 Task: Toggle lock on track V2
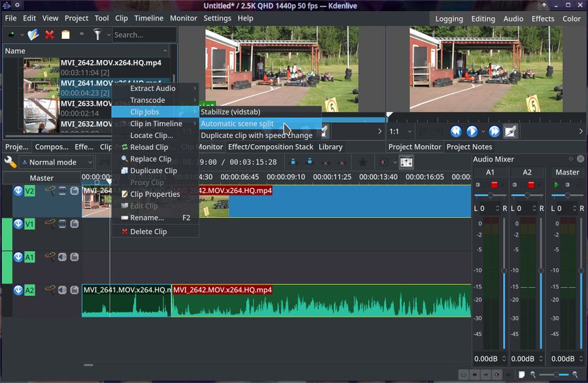(x=74, y=191)
